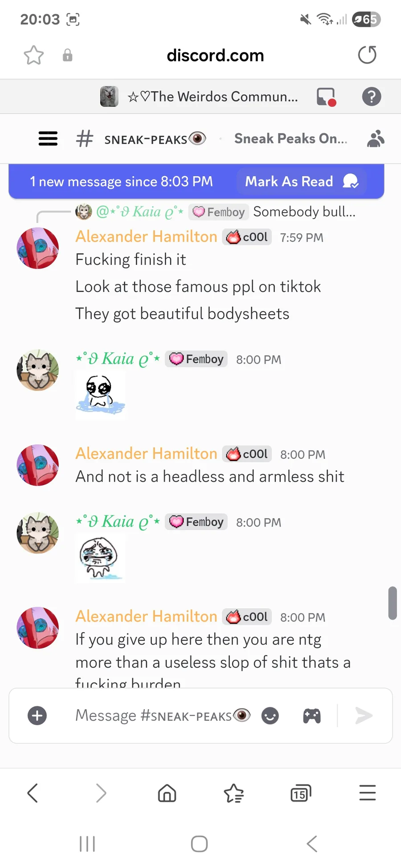Open browser bookmarks list star icon
Viewport: 401px width, 868px height.
(234, 793)
